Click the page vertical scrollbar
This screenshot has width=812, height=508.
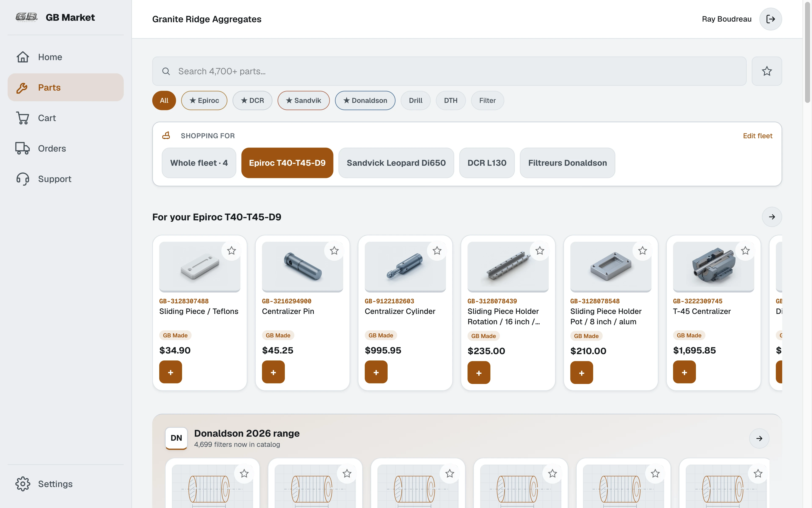coord(807,52)
